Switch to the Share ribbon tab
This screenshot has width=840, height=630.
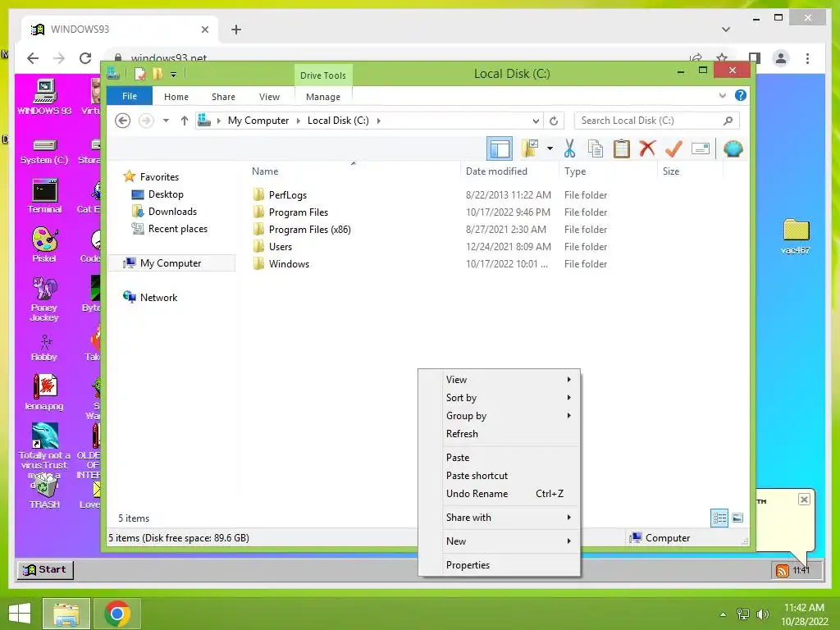pyautogui.click(x=223, y=97)
